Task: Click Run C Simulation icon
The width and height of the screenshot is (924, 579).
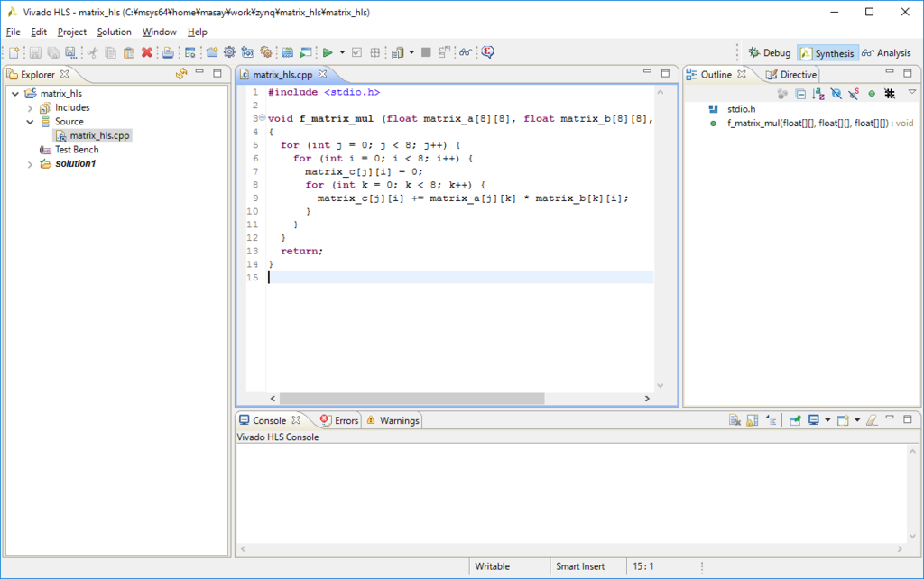Action: tap(305, 52)
